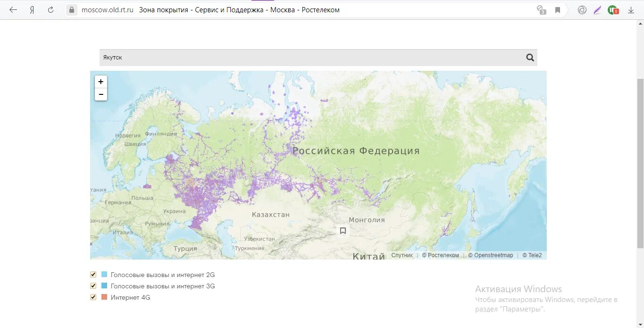Click the back navigation arrow
Image resolution: width=644 pixels, height=328 pixels.
pos(13,9)
